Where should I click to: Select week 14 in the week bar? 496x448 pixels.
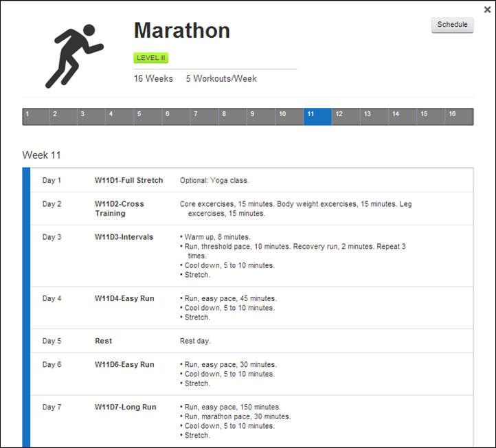tap(403, 117)
